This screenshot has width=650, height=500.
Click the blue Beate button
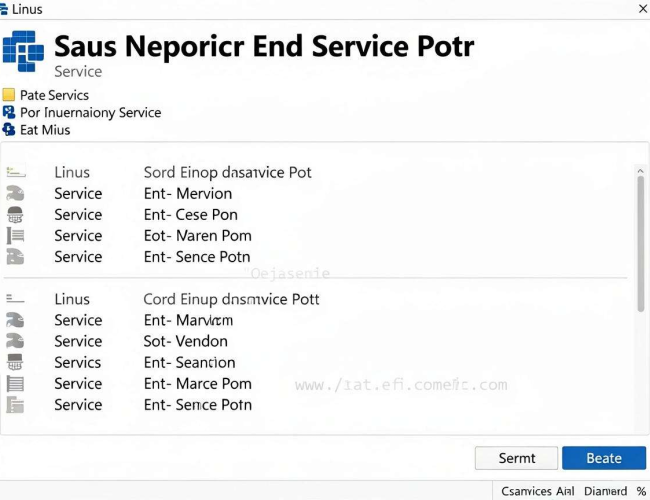point(604,458)
